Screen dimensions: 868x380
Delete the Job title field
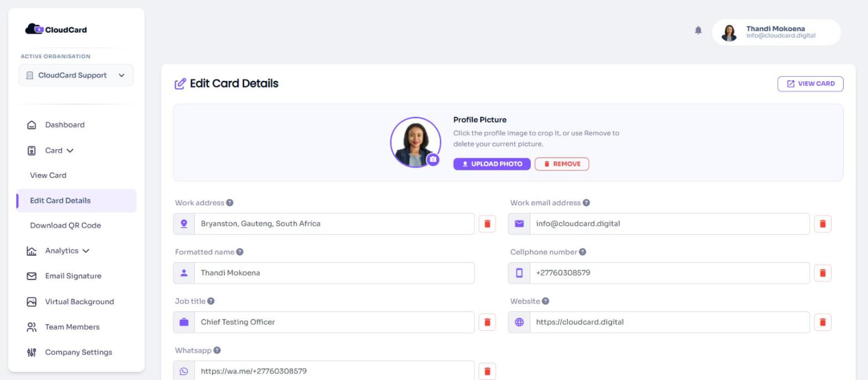click(x=487, y=322)
